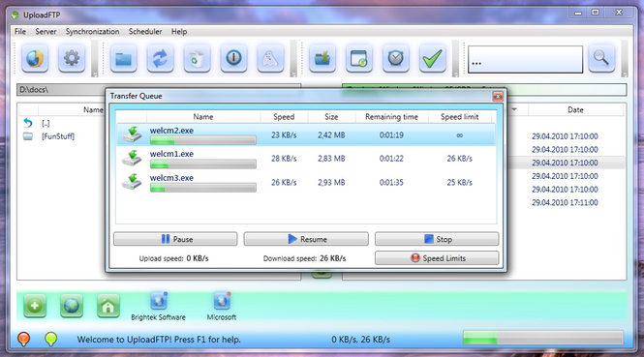Click the orange status indicator icon

[24, 339]
